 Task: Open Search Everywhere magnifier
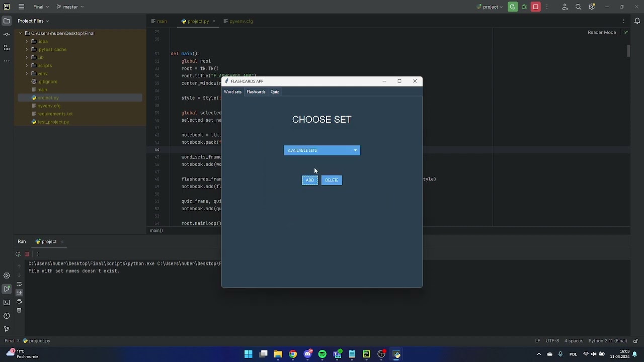tap(579, 7)
